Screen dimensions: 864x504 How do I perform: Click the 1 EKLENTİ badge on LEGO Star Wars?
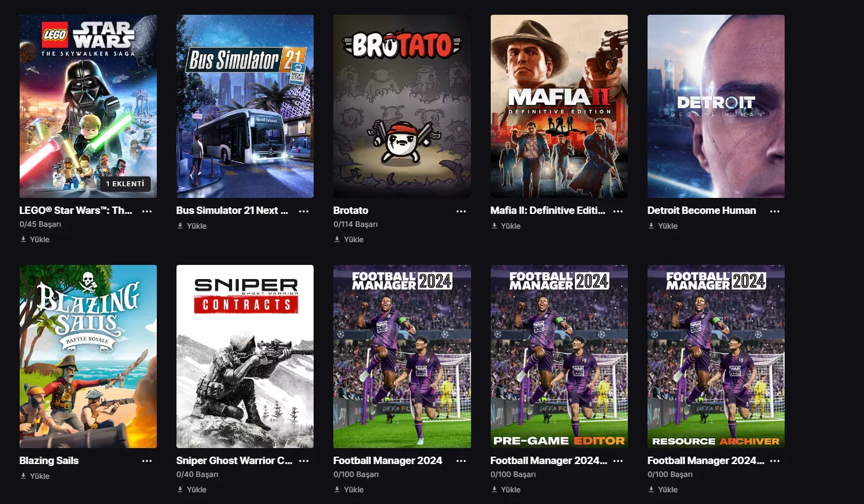(x=125, y=184)
